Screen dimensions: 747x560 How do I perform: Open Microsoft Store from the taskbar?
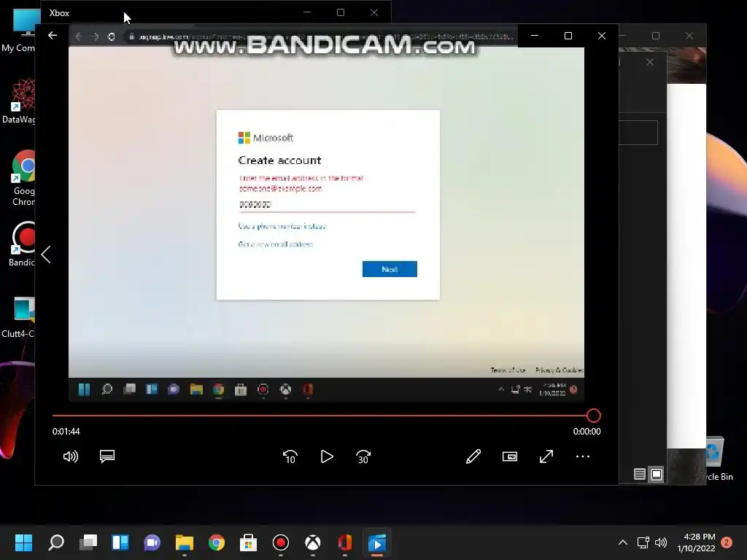click(248, 542)
